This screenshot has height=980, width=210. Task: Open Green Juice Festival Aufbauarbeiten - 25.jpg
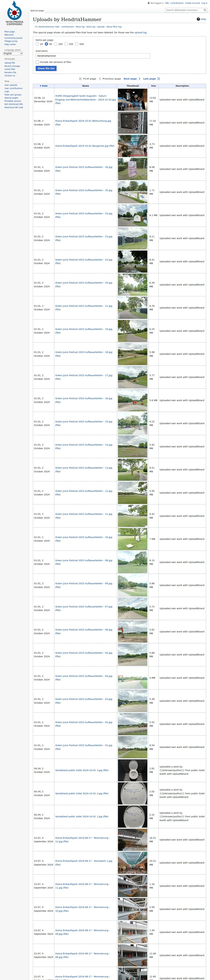pos(84,190)
